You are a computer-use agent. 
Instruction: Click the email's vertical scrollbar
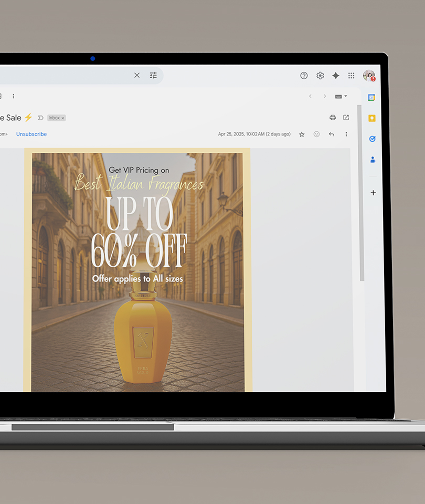click(x=360, y=193)
